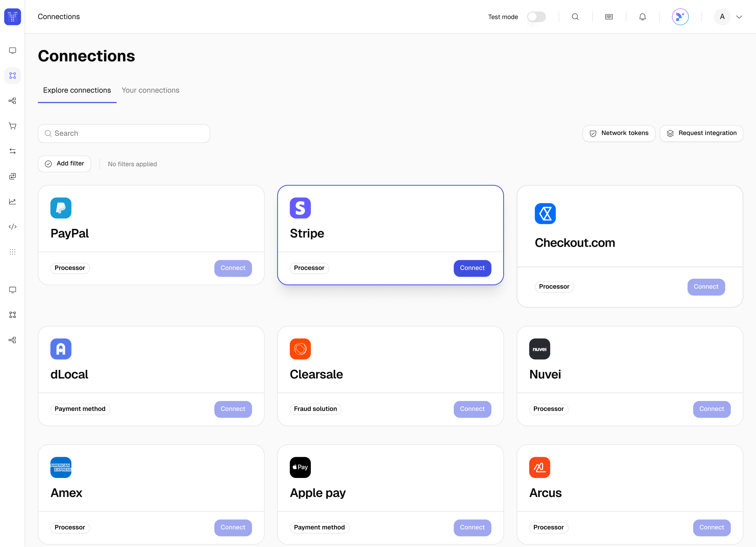Click the app logo in top-left corner
Screen dimensions: 756x547
pyautogui.click(x=13, y=17)
